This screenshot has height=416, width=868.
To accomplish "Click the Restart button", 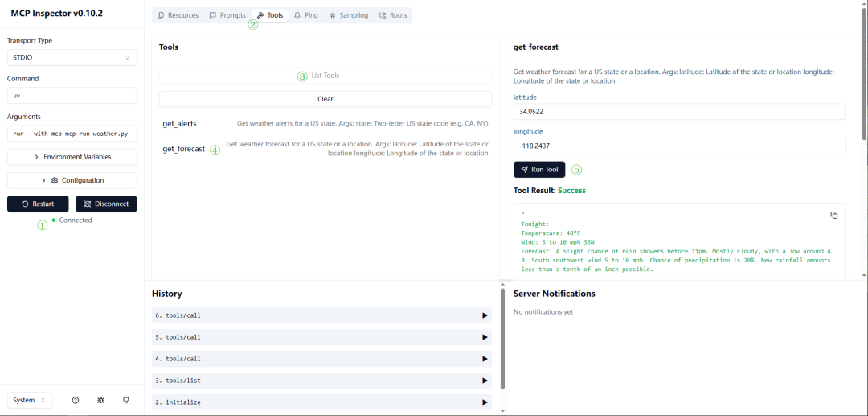I will [38, 204].
